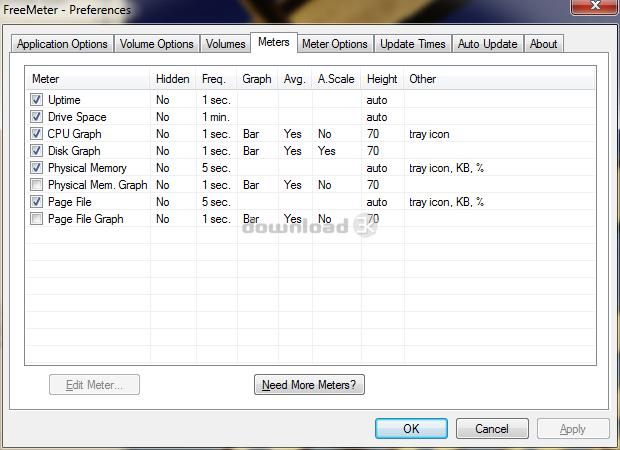Disable the CPU Graph meter checkbox
Image resolution: width=620 pixels, height=450 pixels.
pyautogui.click(x=37, y=134)
